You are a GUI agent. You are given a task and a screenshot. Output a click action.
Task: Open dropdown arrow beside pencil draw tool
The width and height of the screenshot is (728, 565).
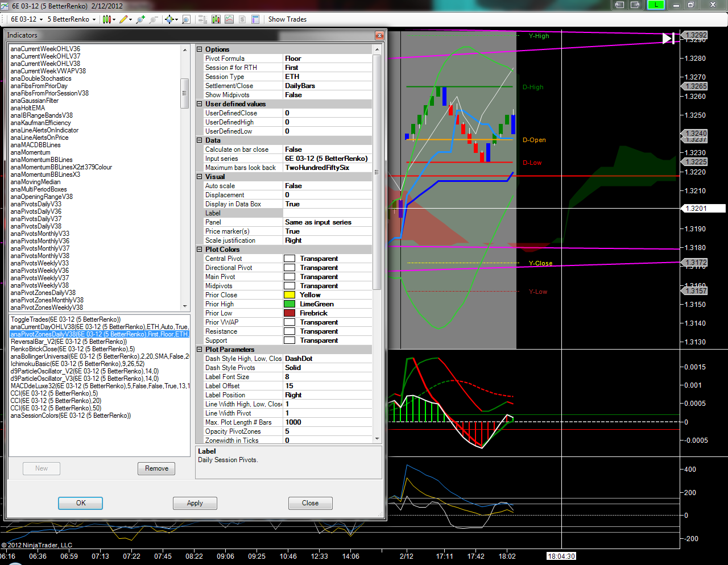click(131, 19)
